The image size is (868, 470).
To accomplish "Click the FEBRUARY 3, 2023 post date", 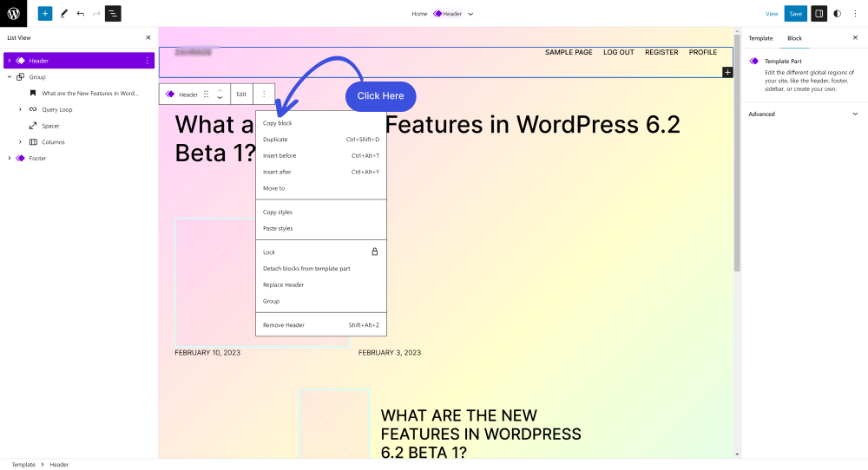I will [389, 352].
